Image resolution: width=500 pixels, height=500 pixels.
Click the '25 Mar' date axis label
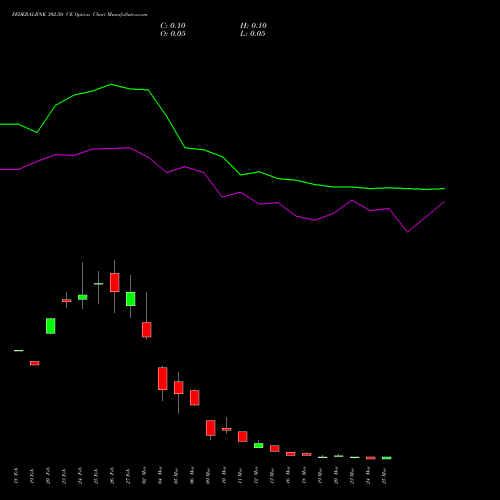pyautogui.click(x=384, y=476)
